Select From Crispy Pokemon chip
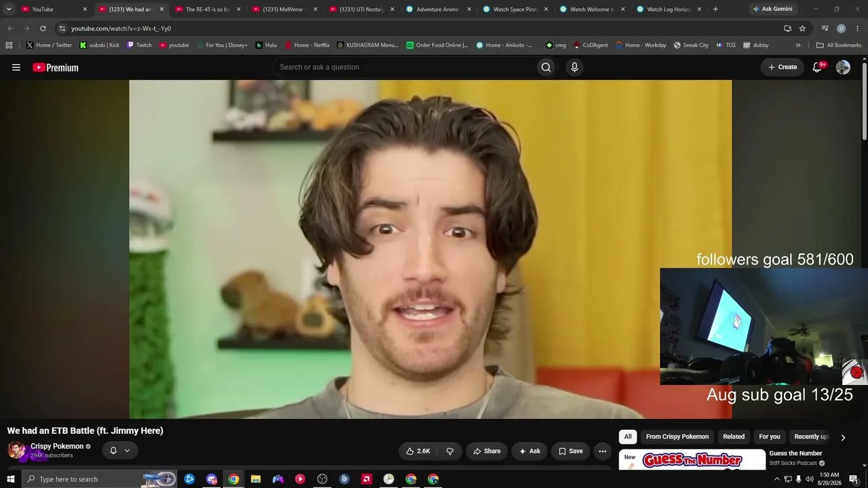The image size is (868, 488). 677,437
